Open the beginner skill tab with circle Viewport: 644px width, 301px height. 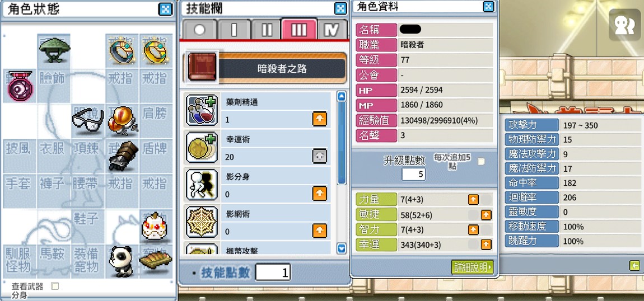click(x=199, y=30)
